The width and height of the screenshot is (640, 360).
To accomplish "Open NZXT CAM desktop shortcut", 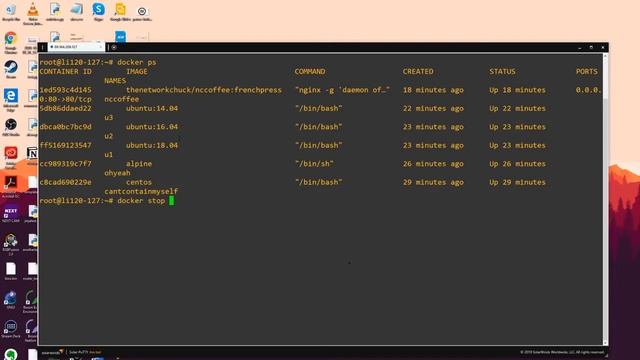I will 11,214.
